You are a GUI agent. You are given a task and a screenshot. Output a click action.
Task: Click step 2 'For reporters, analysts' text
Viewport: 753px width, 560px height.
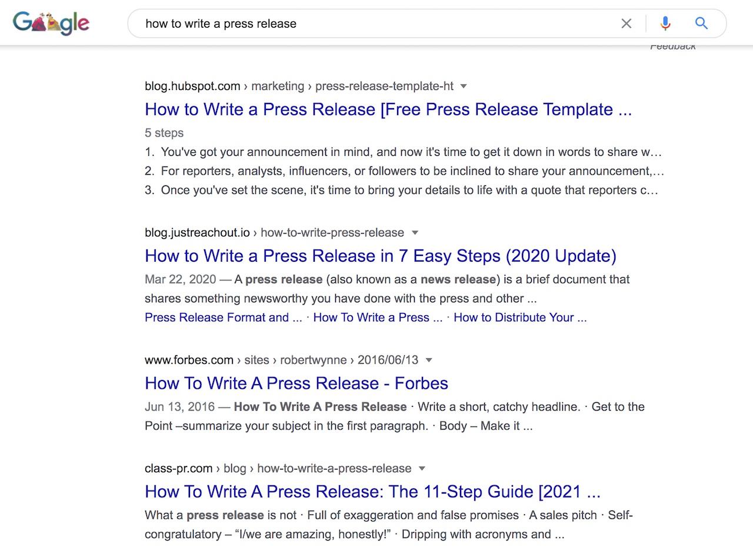click(412, 171)
